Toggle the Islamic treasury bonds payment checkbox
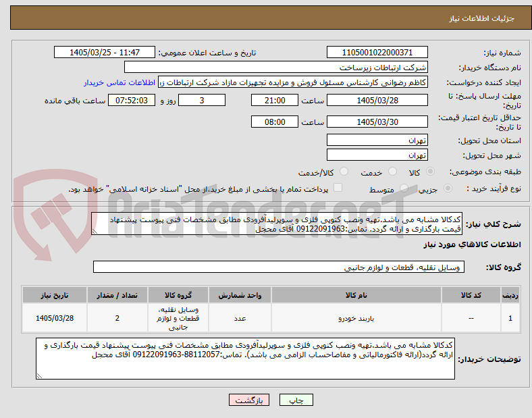 click(x=338, y=188)
